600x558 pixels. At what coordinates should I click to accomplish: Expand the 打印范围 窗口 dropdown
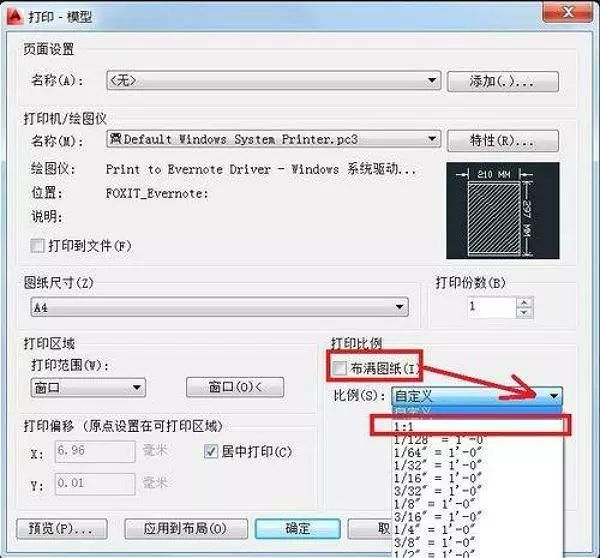[x=88, y=388]
